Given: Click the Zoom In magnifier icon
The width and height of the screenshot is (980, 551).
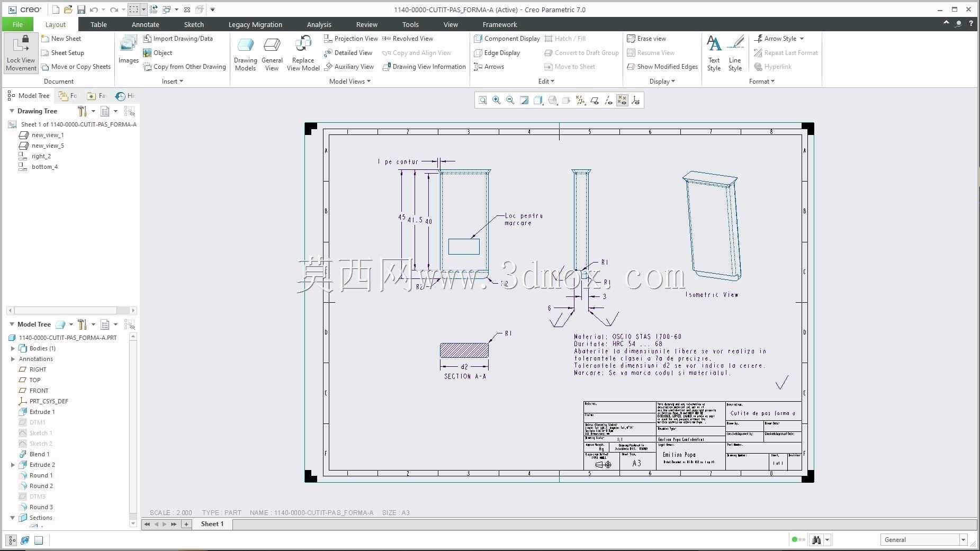Looking at the screenshot, I should [x=497, y=101].
